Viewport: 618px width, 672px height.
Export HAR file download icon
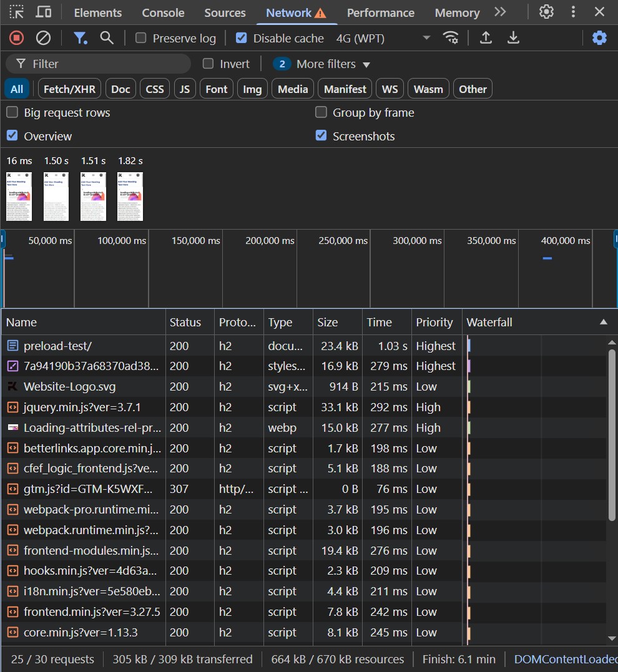tap(513, 38)
